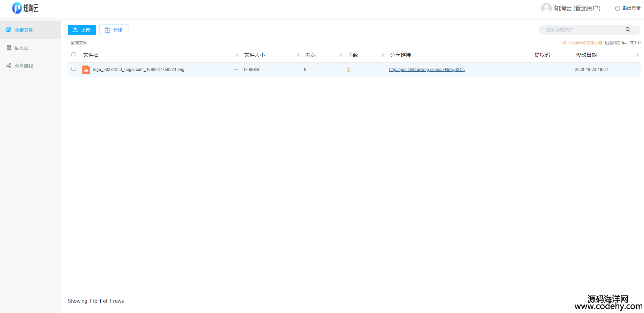Click the 文件操作可使用右键 hint
Screen dimensions: 644x313
pyautogui.click(x=582, y=43)
